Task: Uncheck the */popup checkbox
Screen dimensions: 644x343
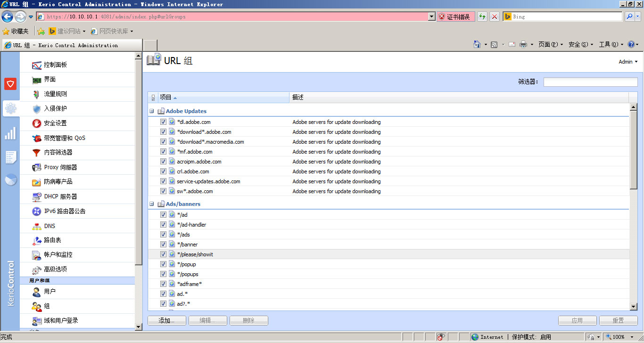Action: coord(163,264)
